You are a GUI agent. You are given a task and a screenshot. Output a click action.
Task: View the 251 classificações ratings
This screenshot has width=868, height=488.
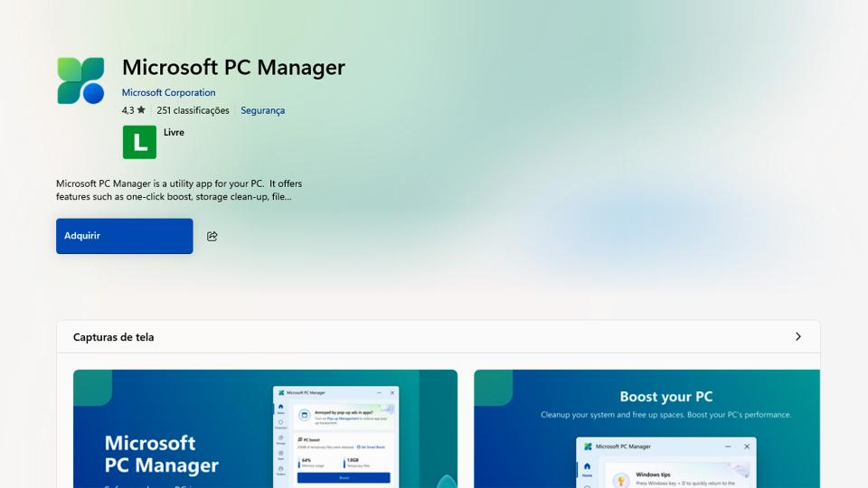coord(193,110)
